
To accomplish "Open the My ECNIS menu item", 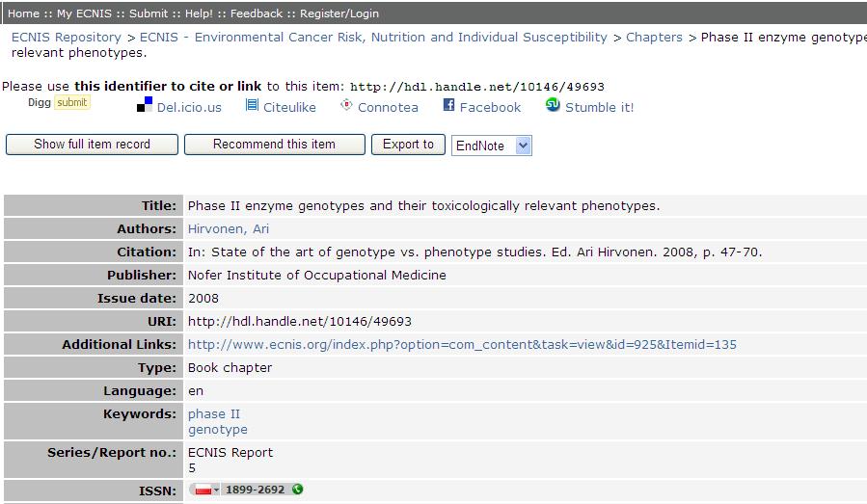I will pyautogui.click(x=84, y=13).
